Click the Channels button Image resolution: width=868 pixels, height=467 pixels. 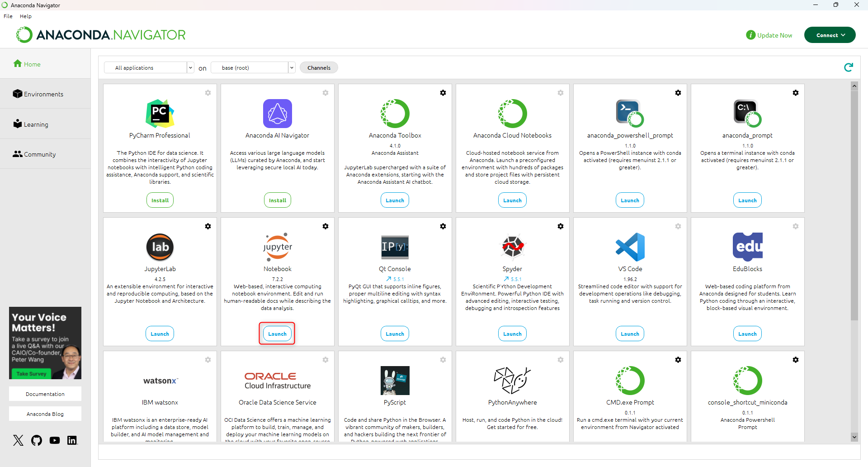319,67
